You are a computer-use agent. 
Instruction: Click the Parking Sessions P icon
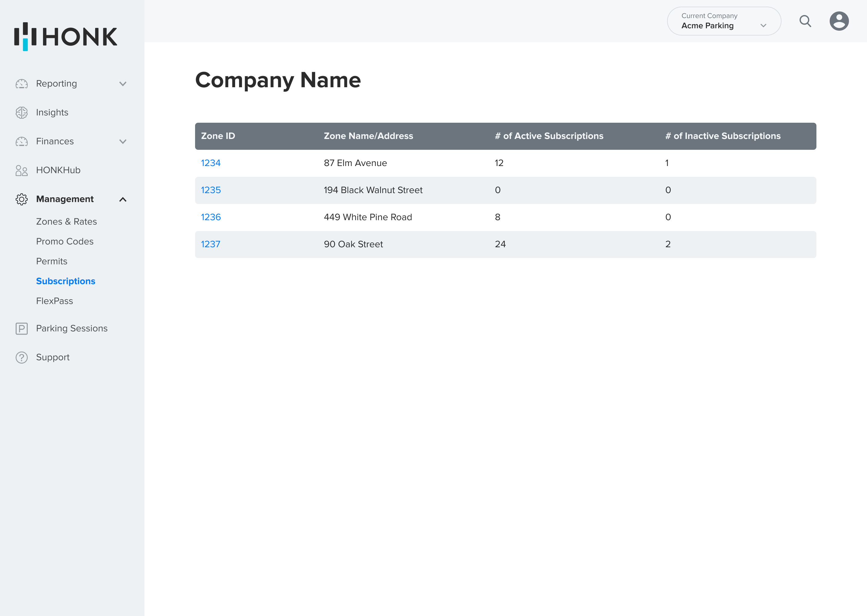22,328
